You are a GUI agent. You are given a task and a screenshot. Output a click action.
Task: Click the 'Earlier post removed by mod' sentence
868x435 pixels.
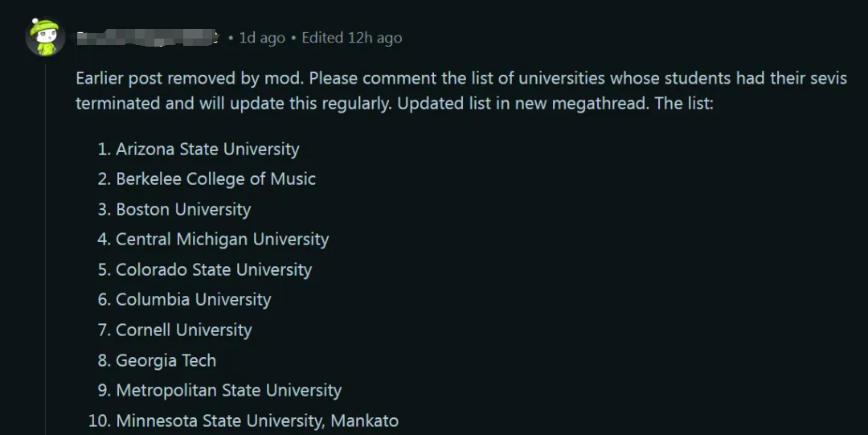(190, 78)
